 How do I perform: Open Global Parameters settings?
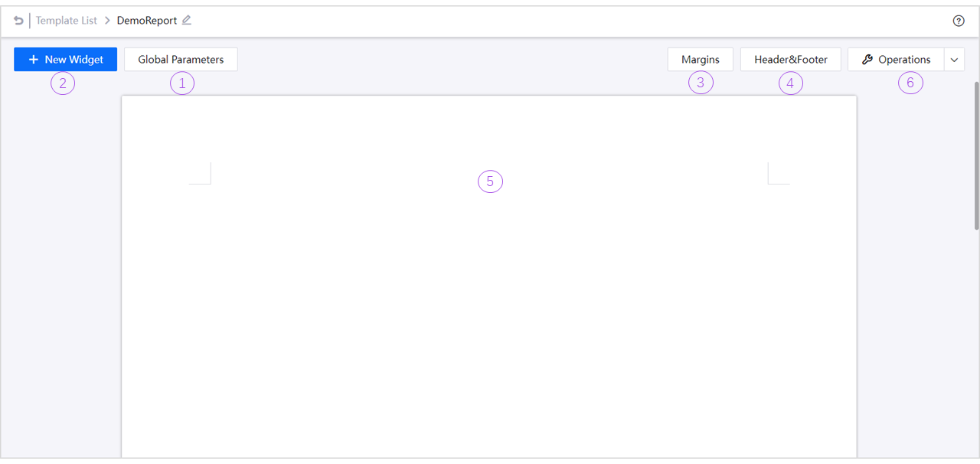[181, 59]
